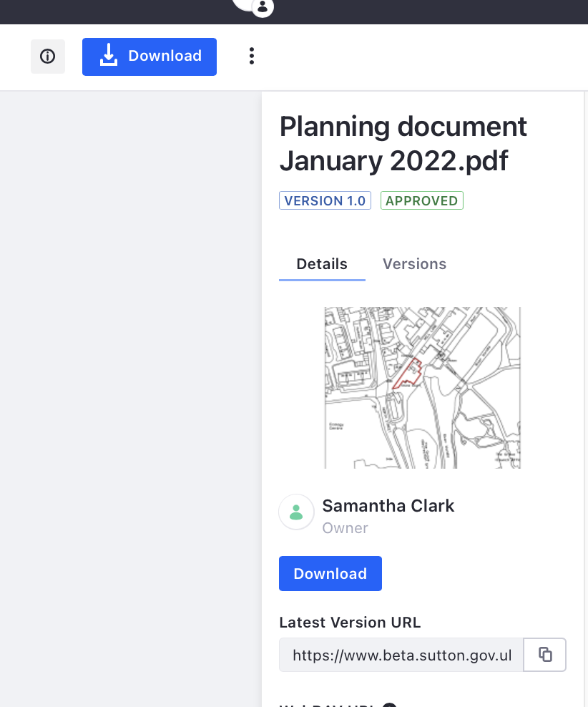The width and height of the screenshot is (588, 707).
Task: Click the Samantha Clark owner name
Action: coord(388,506)
